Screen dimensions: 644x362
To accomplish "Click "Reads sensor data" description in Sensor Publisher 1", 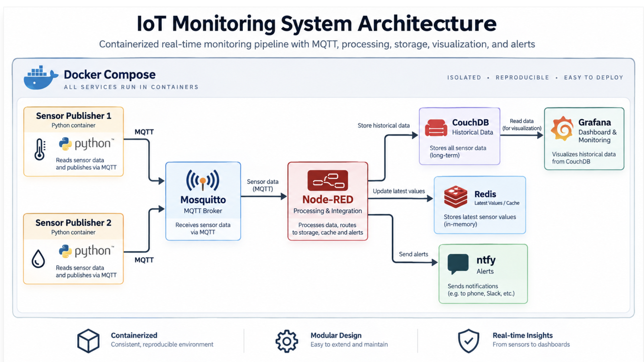I will click(86, 164).
